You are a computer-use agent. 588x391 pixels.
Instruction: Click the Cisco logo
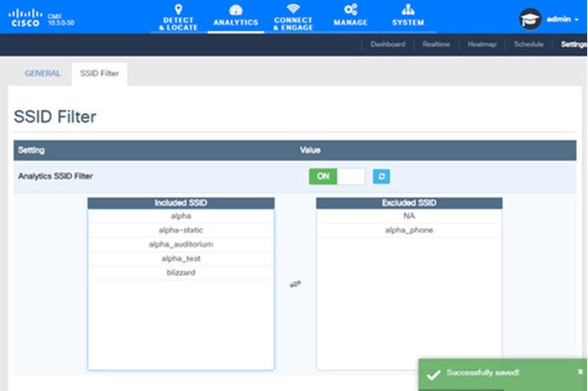coord(25,18)
